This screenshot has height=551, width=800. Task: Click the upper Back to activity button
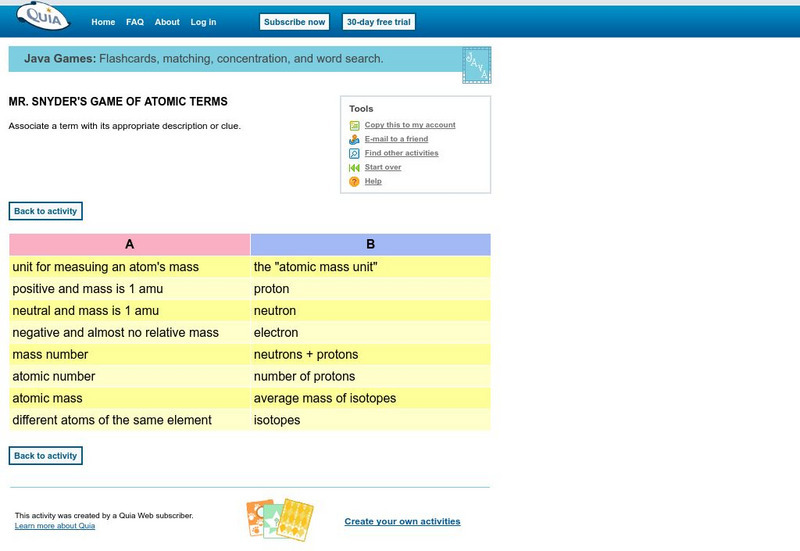coord(45,211)
